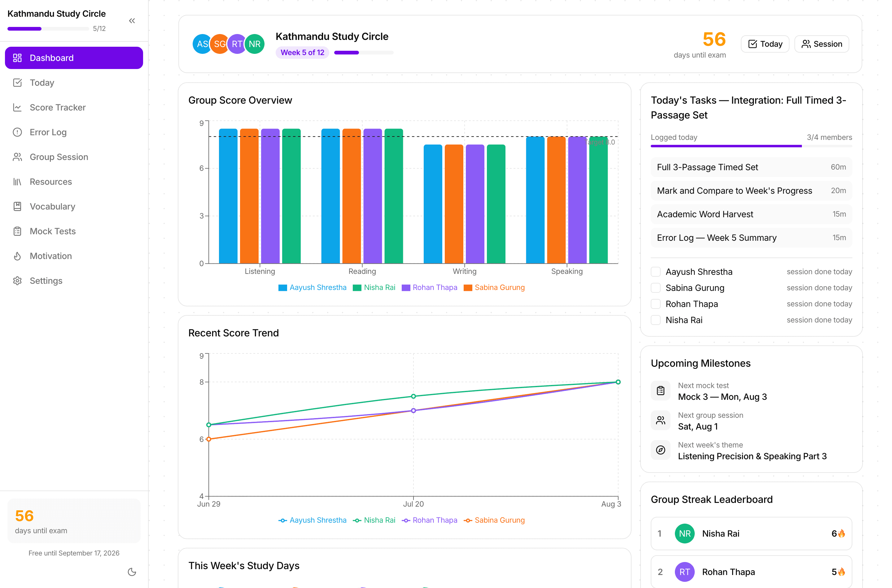Collapse the sidebar with the double chevron
The image size is (892, 588).
[132, 21]
